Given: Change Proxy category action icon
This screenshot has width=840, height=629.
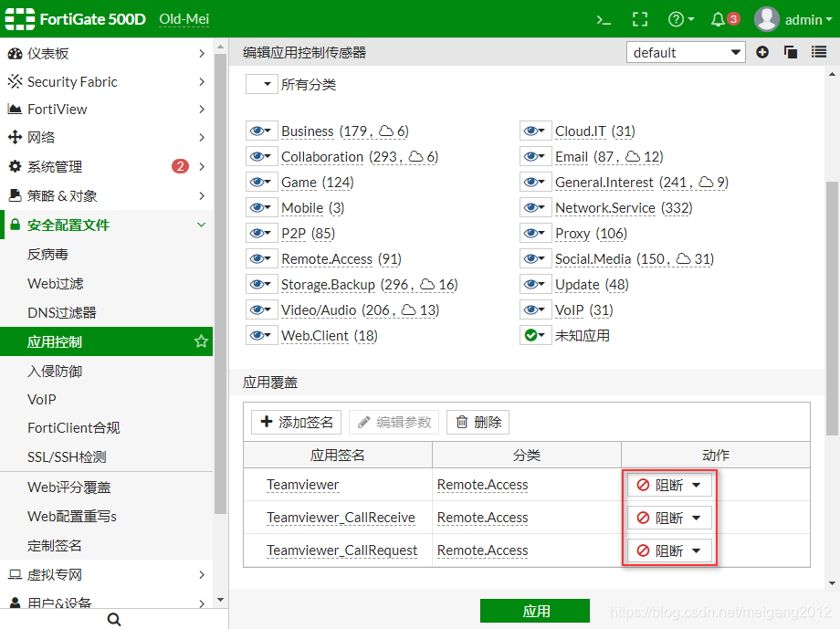Looking at the screenshot, I should click(x=535, y=233).
